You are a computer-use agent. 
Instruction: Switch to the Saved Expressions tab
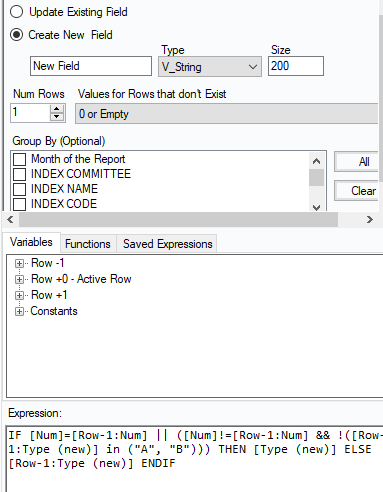tap(168, 244)
